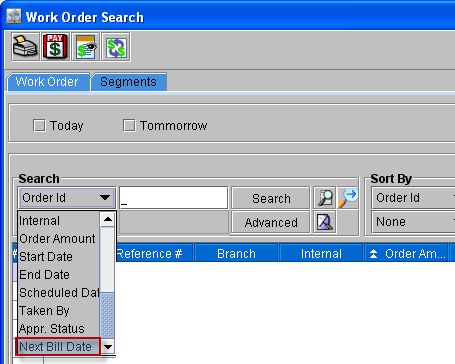Click the magnifier with blue arrow icon
Image resolution: width=455 pixels, height=364 pixels.
pos(348,198)
